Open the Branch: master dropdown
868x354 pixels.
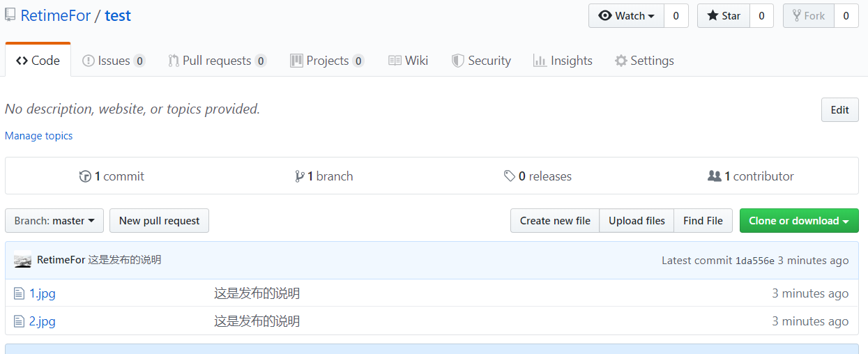(54, 221)
